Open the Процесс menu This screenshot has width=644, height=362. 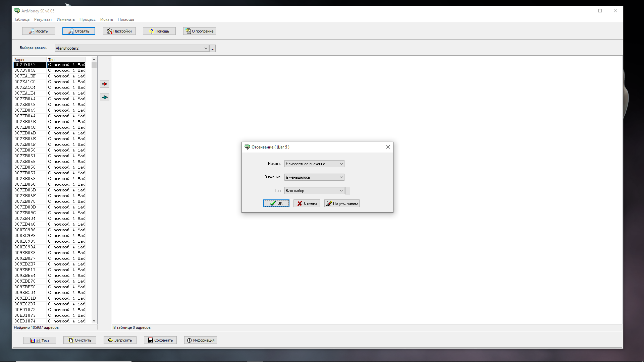(87, 19)
